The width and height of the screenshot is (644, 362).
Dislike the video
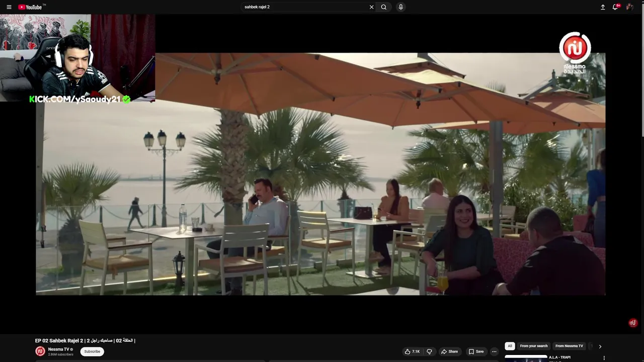coord(429,351)
